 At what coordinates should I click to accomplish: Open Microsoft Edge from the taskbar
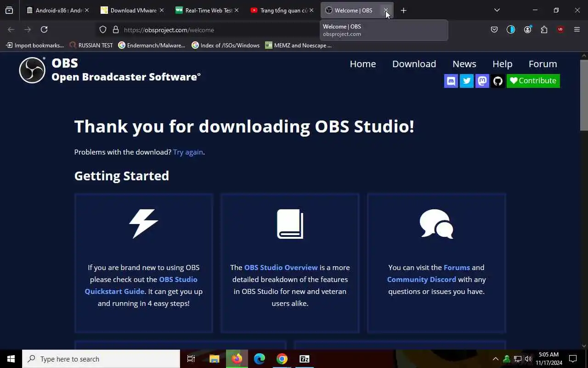[x=260, y=359]
